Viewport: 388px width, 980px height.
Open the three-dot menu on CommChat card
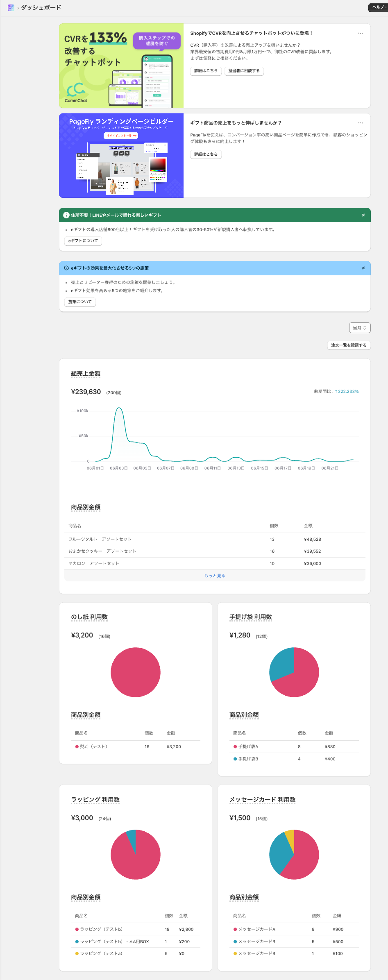[x=361, y=33]
